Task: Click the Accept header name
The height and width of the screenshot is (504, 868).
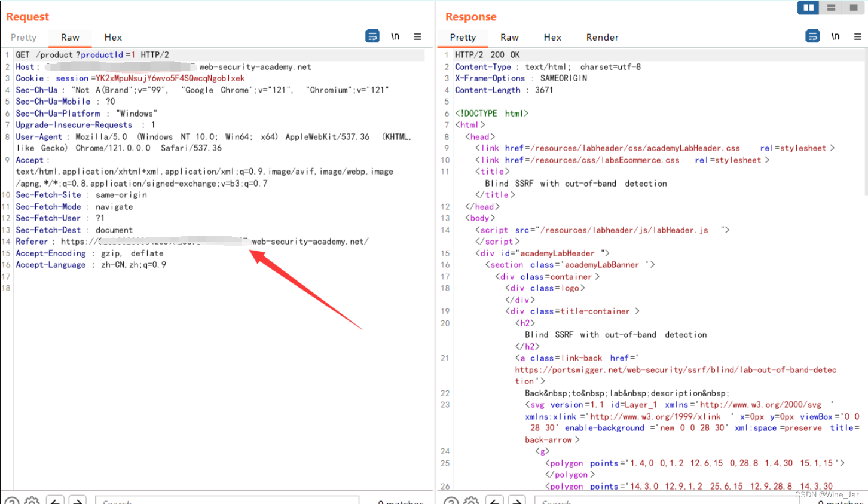Action: [x=29, y=160]
